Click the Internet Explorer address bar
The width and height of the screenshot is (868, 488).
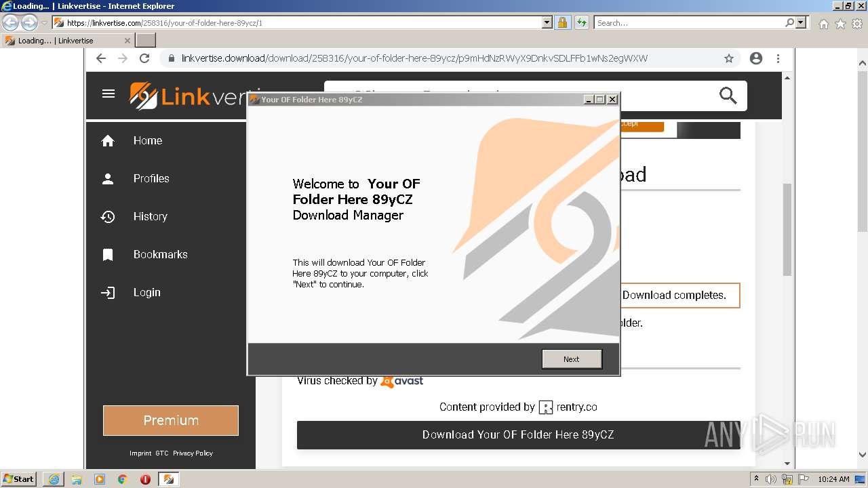(x=297, y=22)
